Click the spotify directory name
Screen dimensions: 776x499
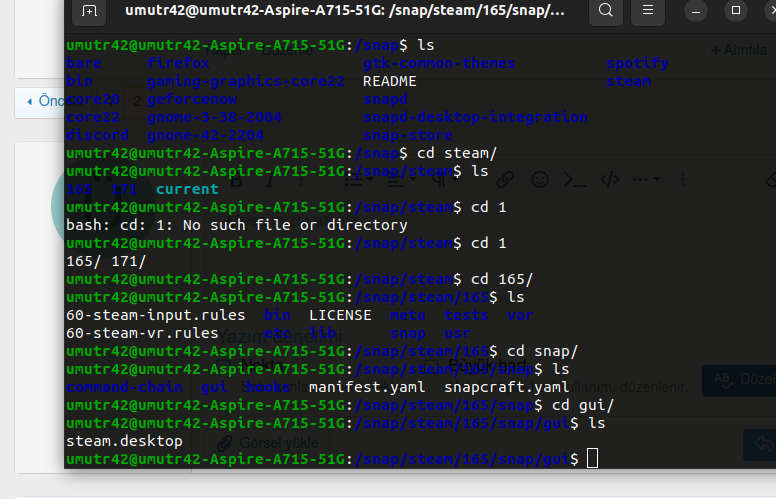click(x=637, y=63)
